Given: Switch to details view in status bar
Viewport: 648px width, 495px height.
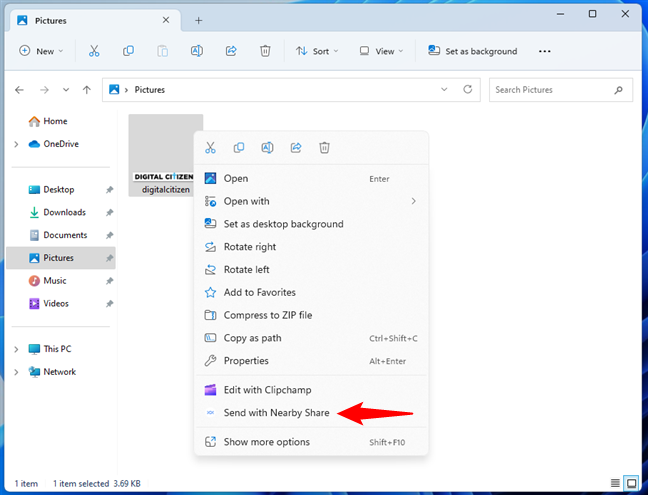Looking at the screenshot, I should [x=614, y=482].
